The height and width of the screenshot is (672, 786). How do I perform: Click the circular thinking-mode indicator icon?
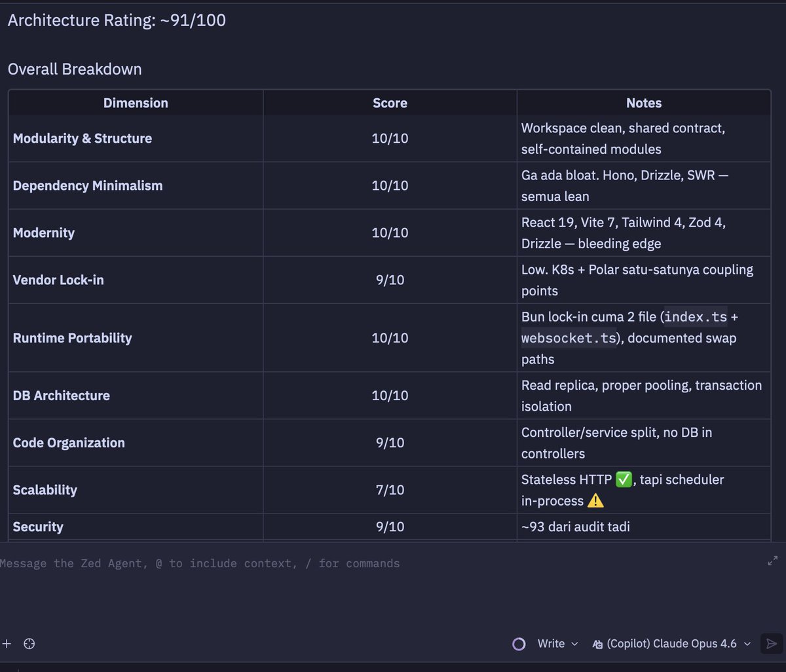(x=519, y=644)
